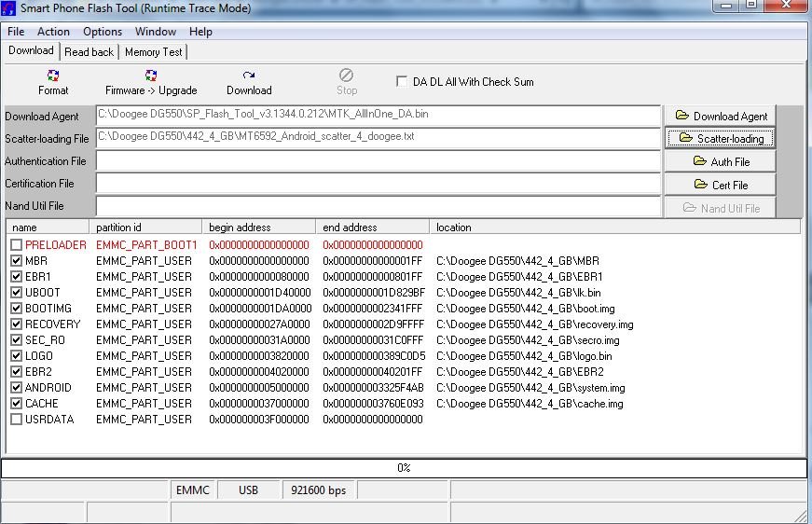This screenshot has height=524, width=812.
Task: Click the Stop toolbar icon
Action: coord(347,76)
